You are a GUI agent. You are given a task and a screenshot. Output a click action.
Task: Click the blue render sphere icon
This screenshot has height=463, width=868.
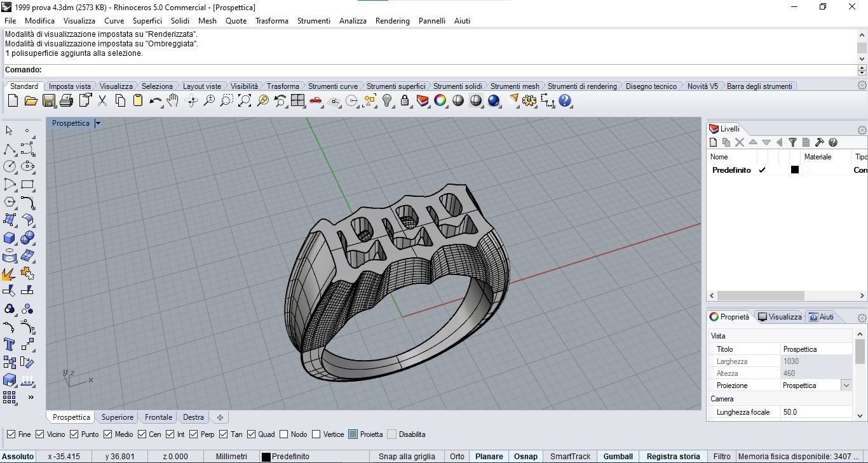(x=494, y=100)
